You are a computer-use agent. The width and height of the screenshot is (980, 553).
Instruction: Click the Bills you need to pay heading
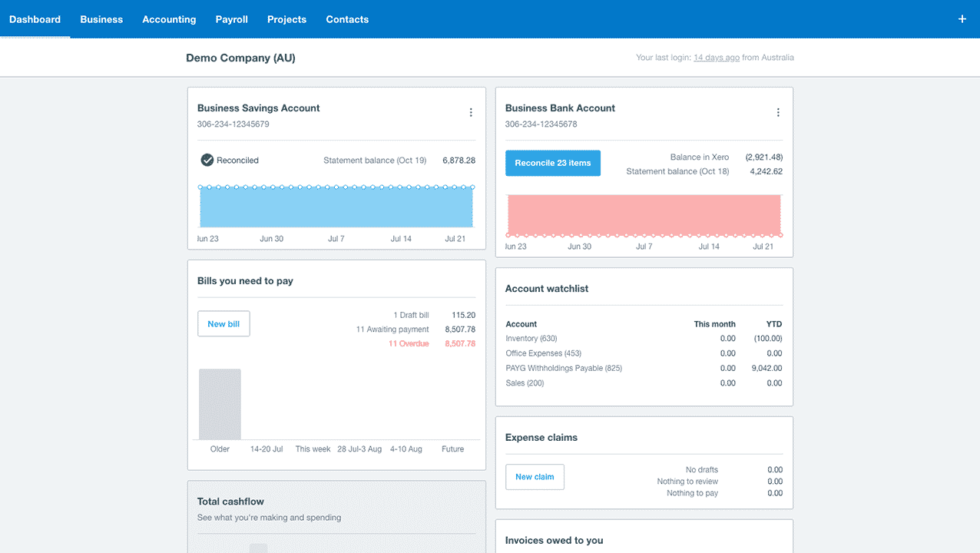pos(245,281)
